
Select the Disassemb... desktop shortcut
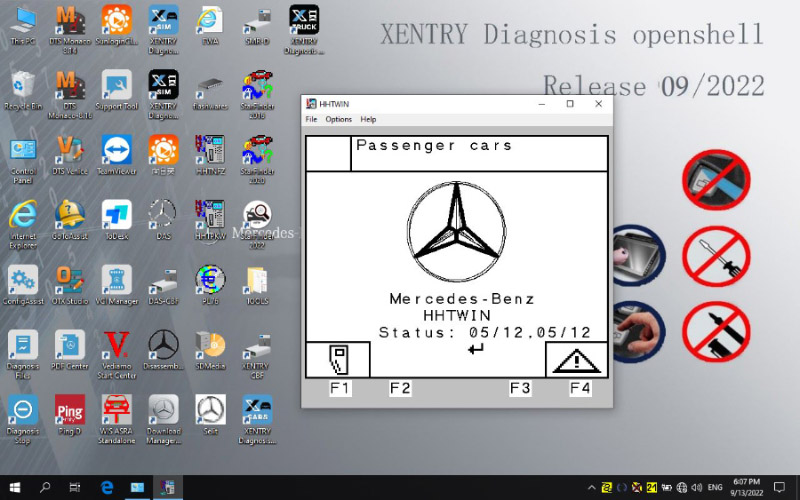click(x=163, y=350)
